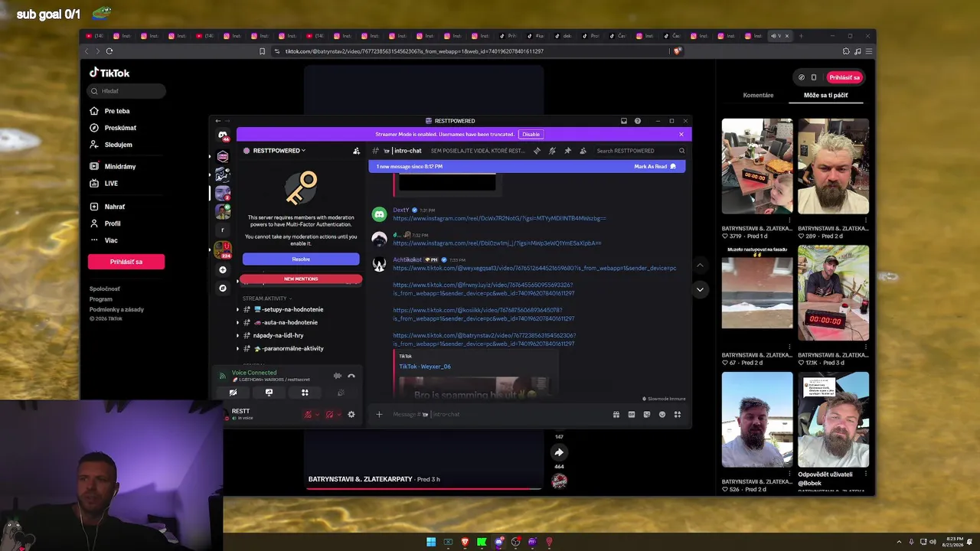
Task: Open Activities launcher in voice panel
Action: (305, 393)
